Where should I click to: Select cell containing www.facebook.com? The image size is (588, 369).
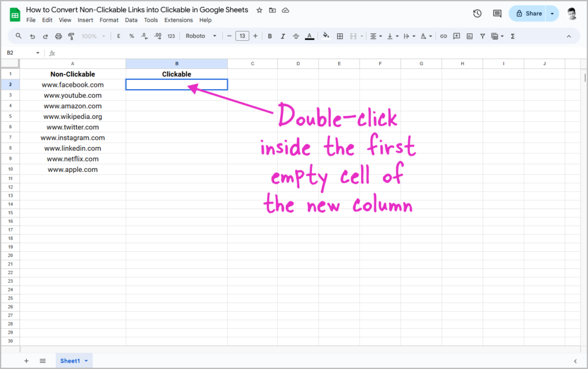[x=73, y=85]
